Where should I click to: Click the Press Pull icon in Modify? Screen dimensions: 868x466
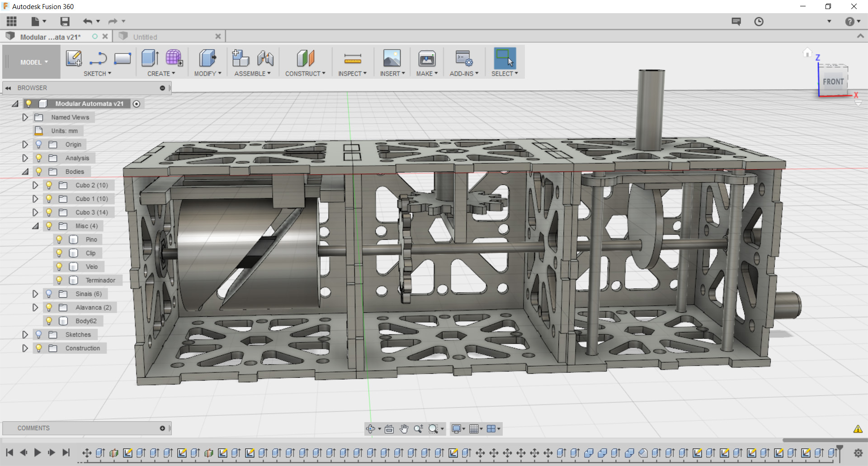pyautogui.click(x=208, y=58)
